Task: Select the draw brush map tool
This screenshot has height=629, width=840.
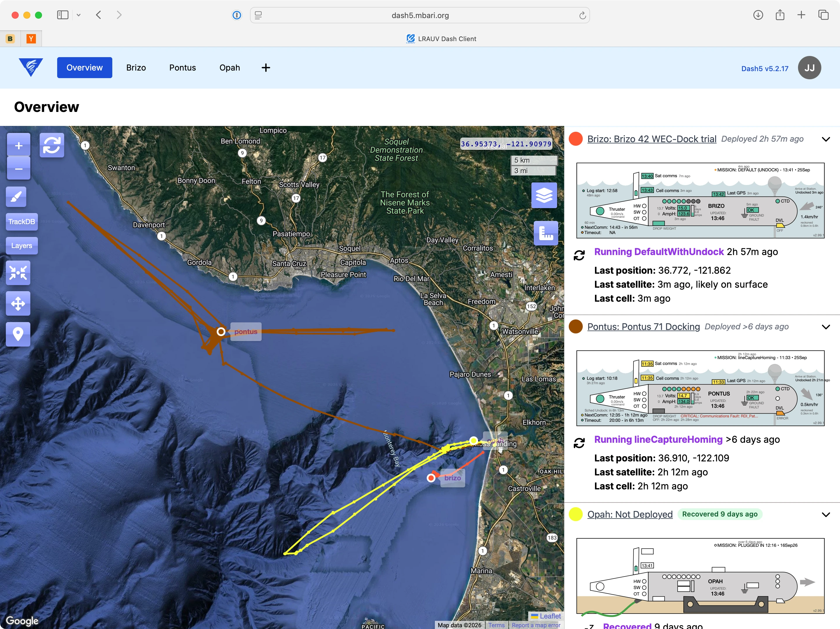Action: [16, 197]
